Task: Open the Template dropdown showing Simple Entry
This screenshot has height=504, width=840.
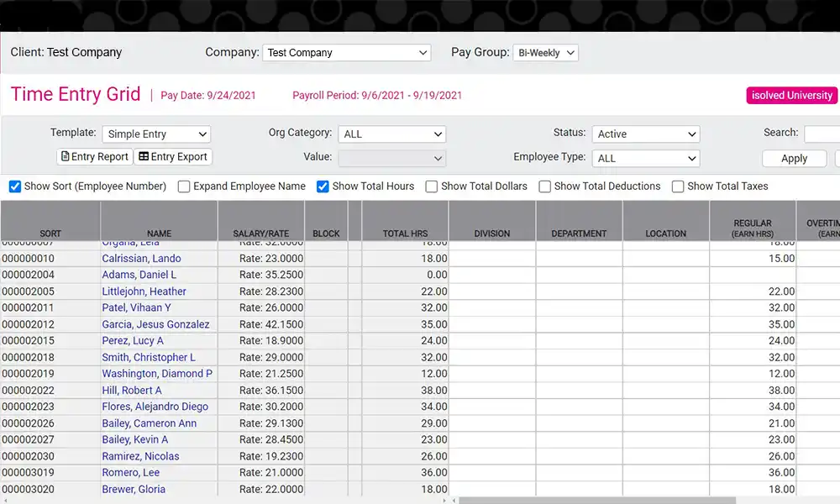Action: click(156, 134)
